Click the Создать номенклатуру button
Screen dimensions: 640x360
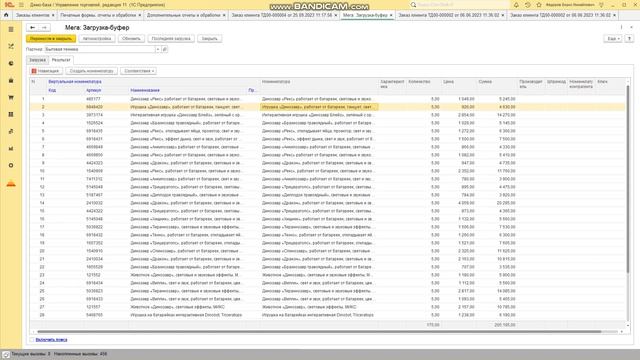(91, 71)
